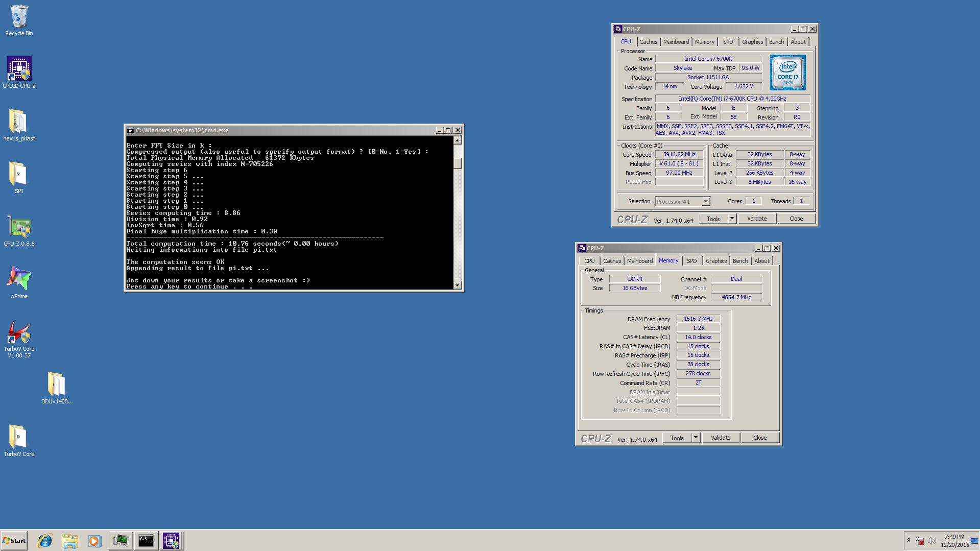Viewport: 980px width, 551px height.
Task: Click Close button in upper CPU-Z window
Action: 796,219
